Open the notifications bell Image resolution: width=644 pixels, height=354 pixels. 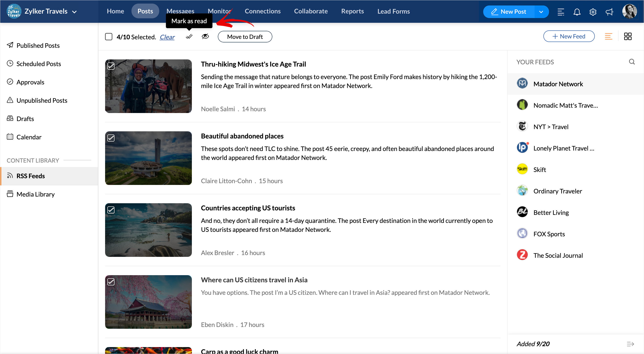(x=577, y=12)
